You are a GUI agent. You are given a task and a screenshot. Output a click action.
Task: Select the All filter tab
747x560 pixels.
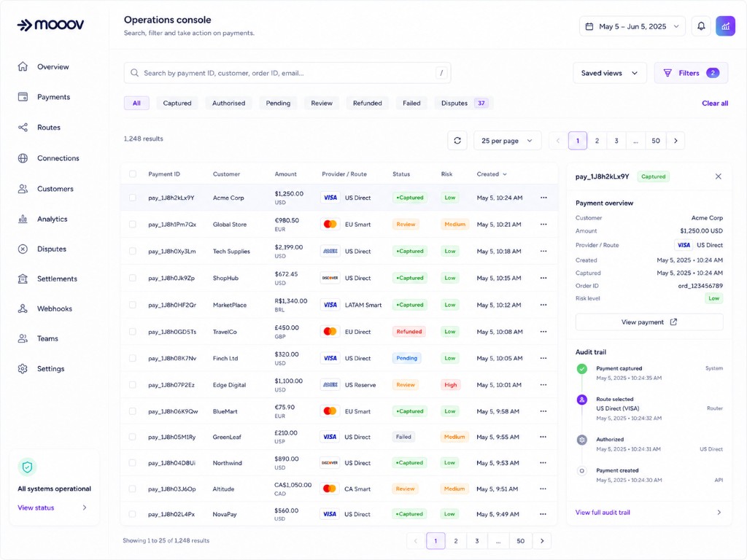pos(136,104)
